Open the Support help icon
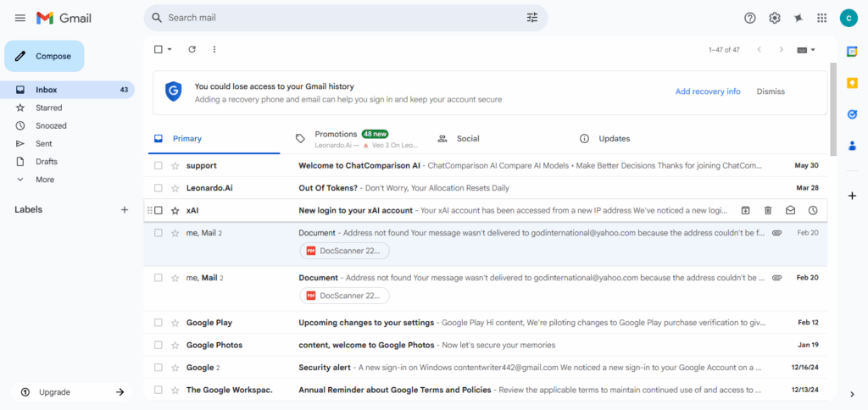Image resolution: width=868 pixels, height=410 pixels. pyautogui.click(x=749, y=18)
